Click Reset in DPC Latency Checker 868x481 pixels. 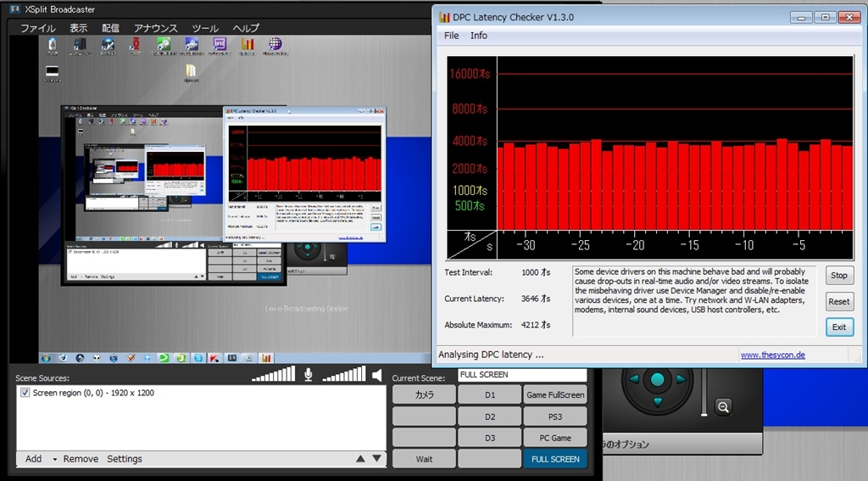(839, 301)
